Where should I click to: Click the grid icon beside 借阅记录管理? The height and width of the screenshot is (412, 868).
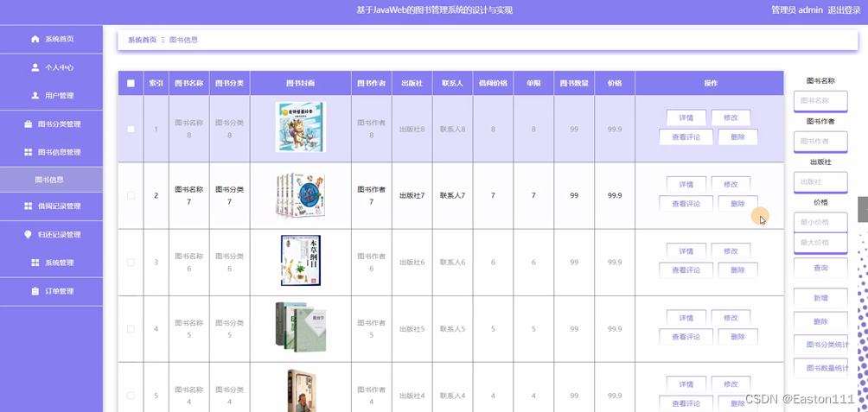pyautogui.click(x=29, y=206)
